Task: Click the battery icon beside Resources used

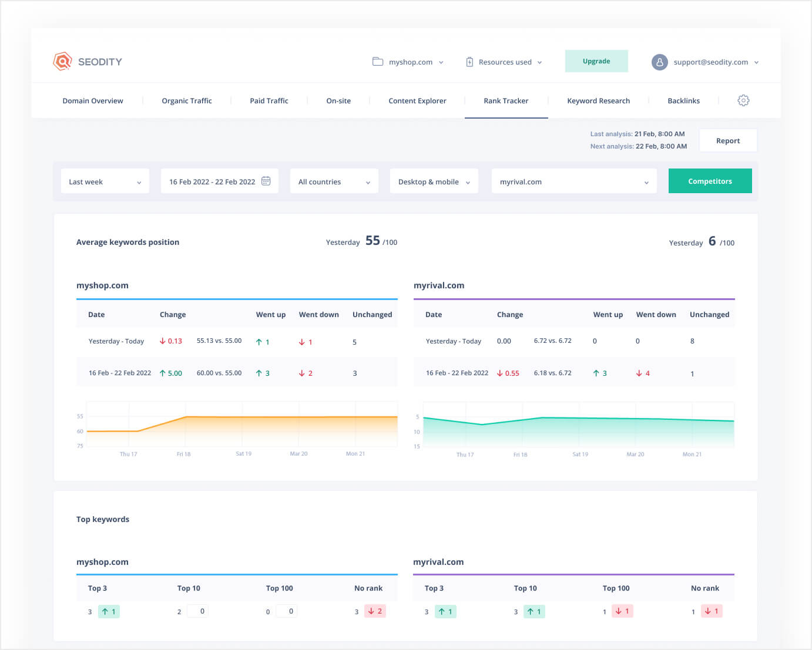Action: click(x=469, y=62)
